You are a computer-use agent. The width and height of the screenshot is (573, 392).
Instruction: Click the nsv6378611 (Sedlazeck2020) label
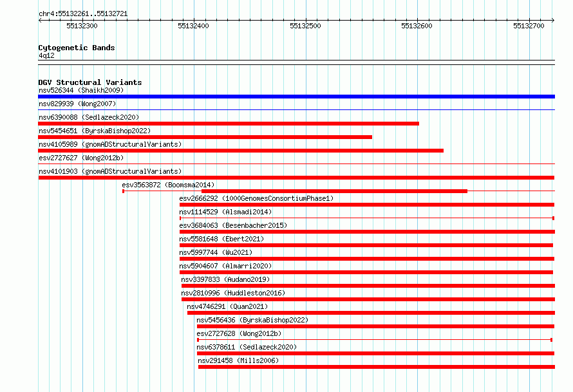tap(247, 347)
